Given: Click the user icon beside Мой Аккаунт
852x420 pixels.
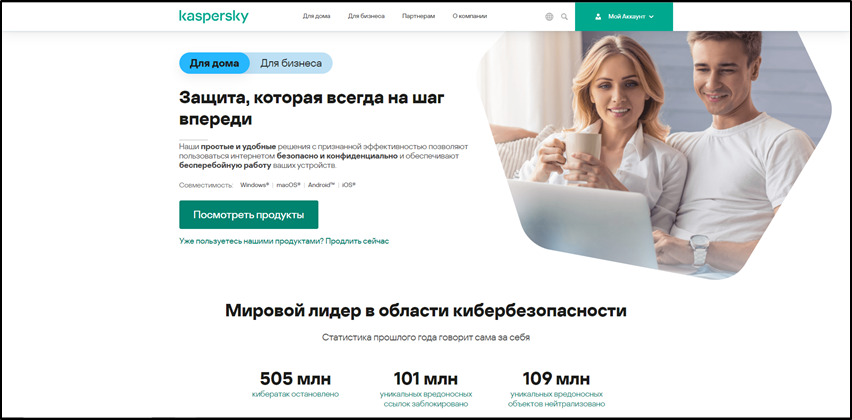Looking at the screenshot, I should click(x=598, y=16).
